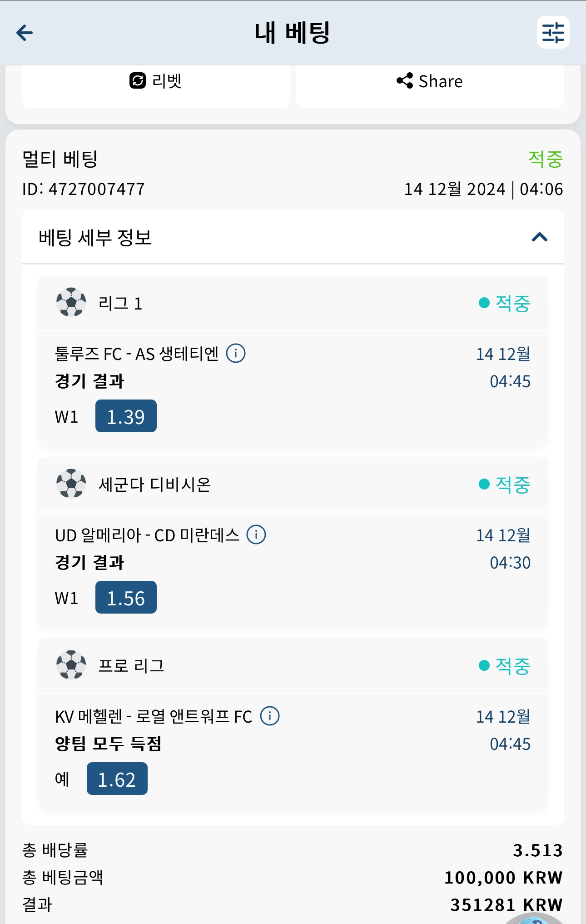Select the 1.56 odds badge
The height and width of the screenshot is (924, 586).
126,598
